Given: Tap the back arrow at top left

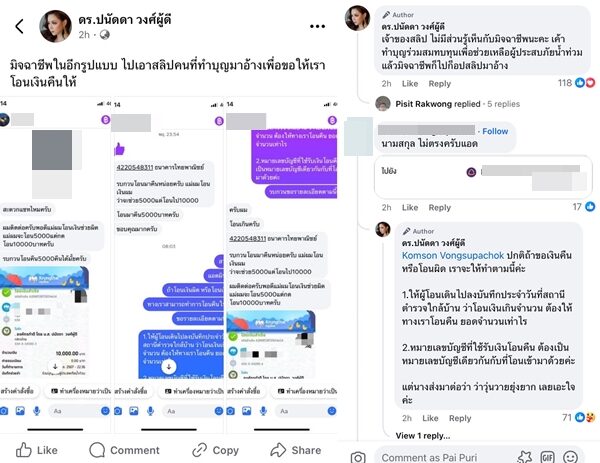Looking at the screenshot, I should point(20,26).
